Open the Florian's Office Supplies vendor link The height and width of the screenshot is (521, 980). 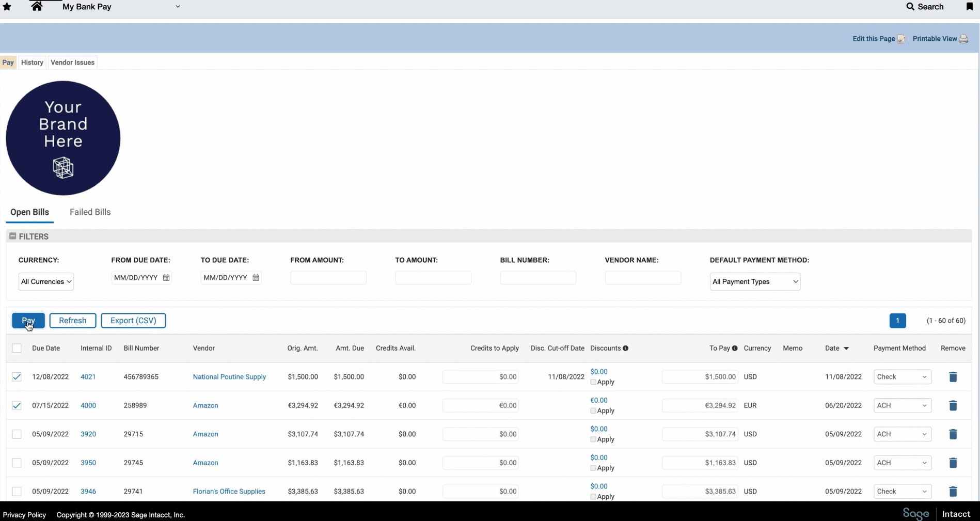[x=229, y=492]
